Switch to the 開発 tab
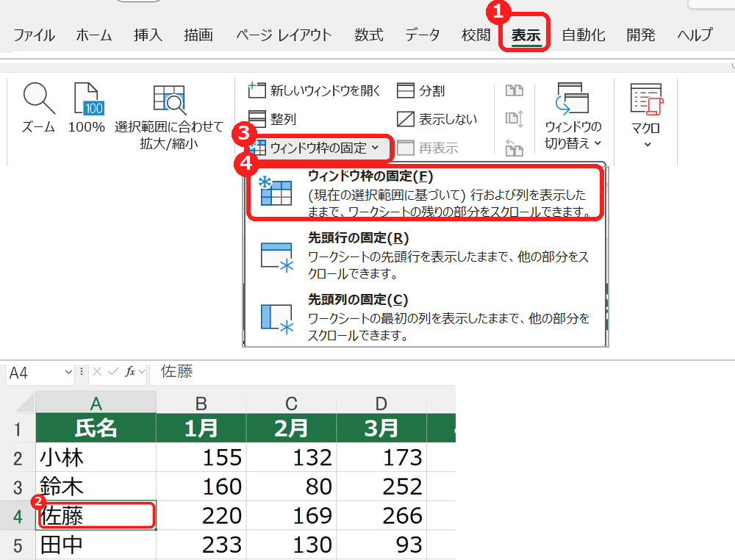735x560 pixels. click(x=641, y=35)
